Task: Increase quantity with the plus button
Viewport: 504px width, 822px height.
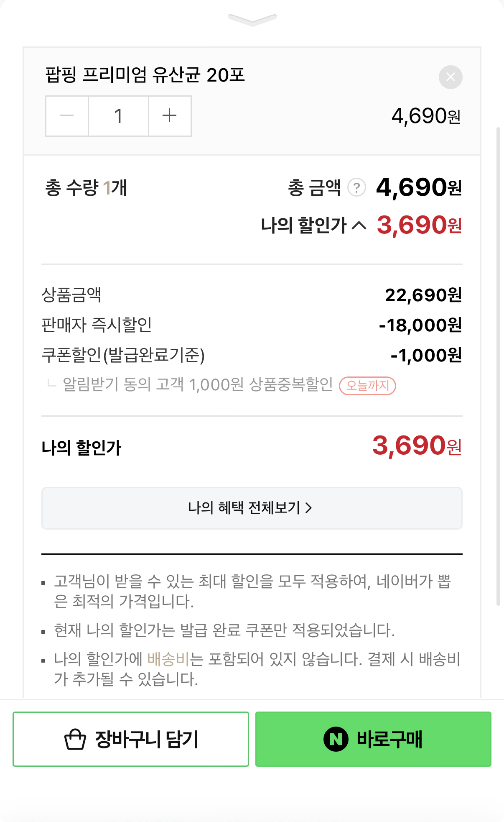Action: tap(170, 116)
